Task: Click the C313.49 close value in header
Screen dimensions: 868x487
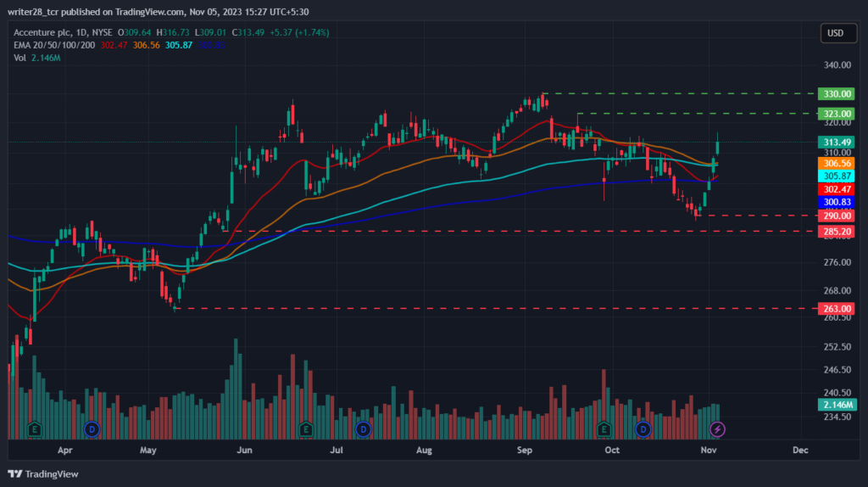Action: [x=248, y=33]
